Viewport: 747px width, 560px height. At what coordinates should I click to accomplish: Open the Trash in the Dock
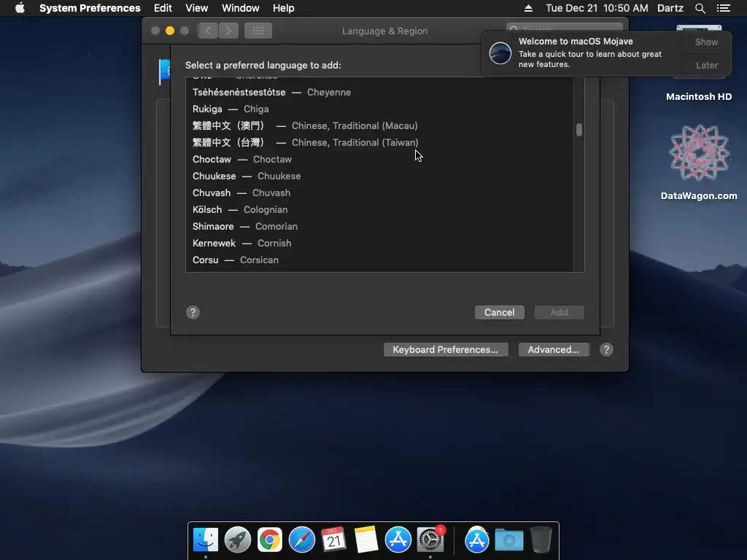coord(541,540)
